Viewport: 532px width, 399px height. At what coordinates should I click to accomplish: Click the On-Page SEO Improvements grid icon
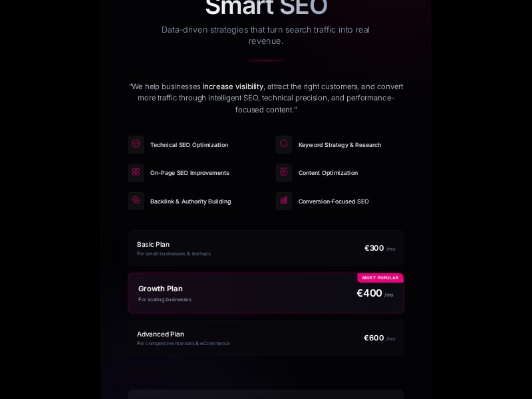(x=136, y=172)
